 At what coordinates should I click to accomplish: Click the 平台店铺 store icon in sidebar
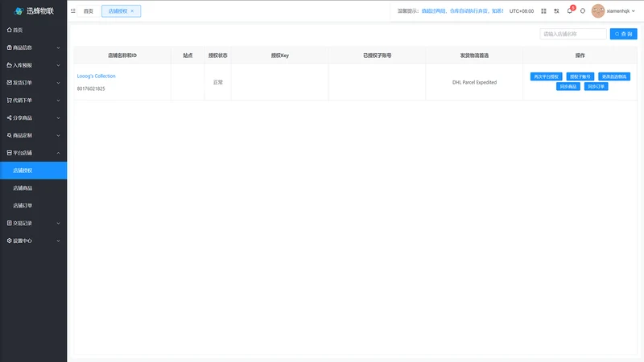[x=10, y=153]
